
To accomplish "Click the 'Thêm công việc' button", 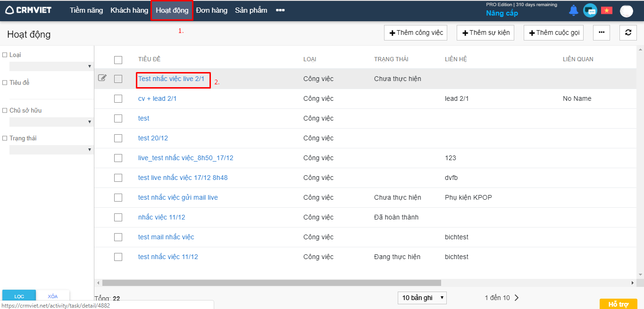I will (x=416, y=33).
